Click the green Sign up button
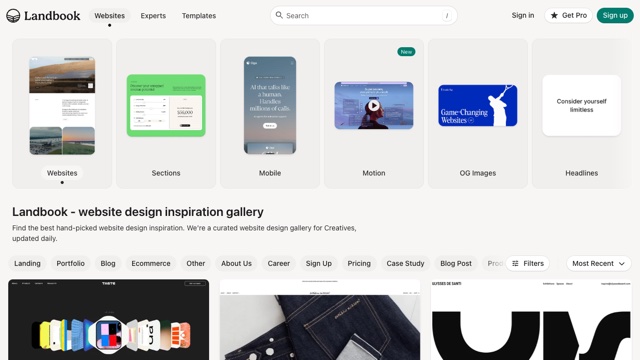This screenshot has height=360, width=640. (615, 16)
